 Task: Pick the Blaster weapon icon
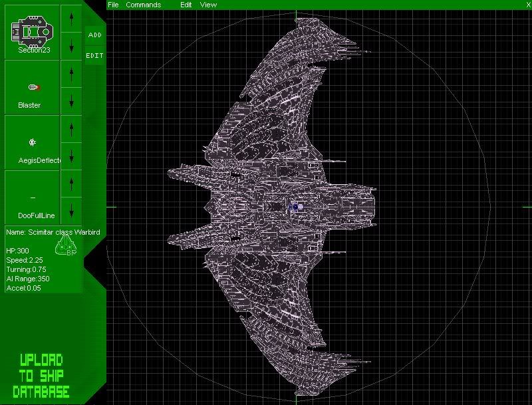34,87
